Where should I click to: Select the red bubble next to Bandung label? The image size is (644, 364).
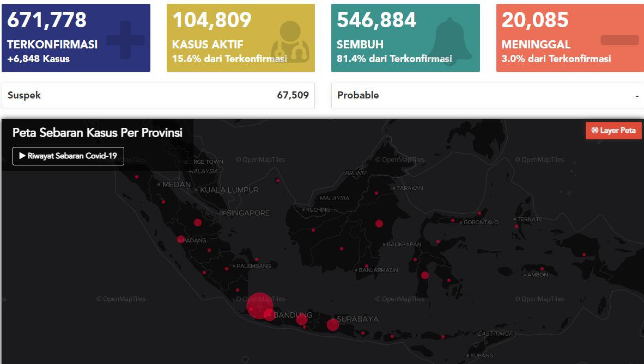pos(302,319)
